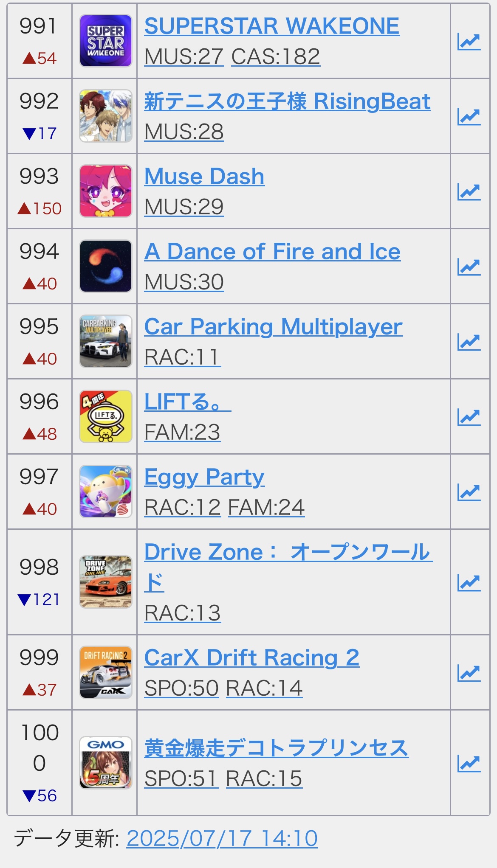
Task: Open the 黄金爆走デコトラプリンセス app icon
Action: point(106,763)
